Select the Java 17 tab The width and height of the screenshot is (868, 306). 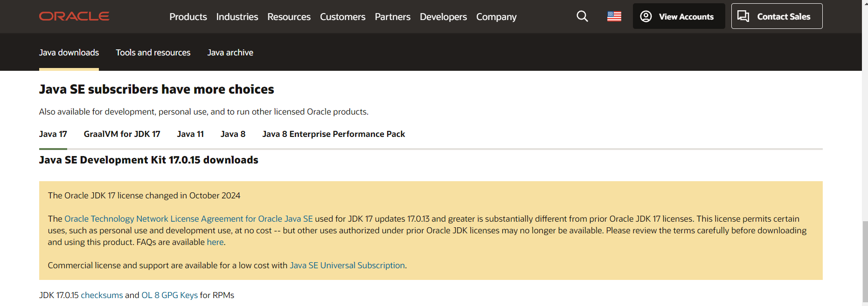[x=53, y=134]
